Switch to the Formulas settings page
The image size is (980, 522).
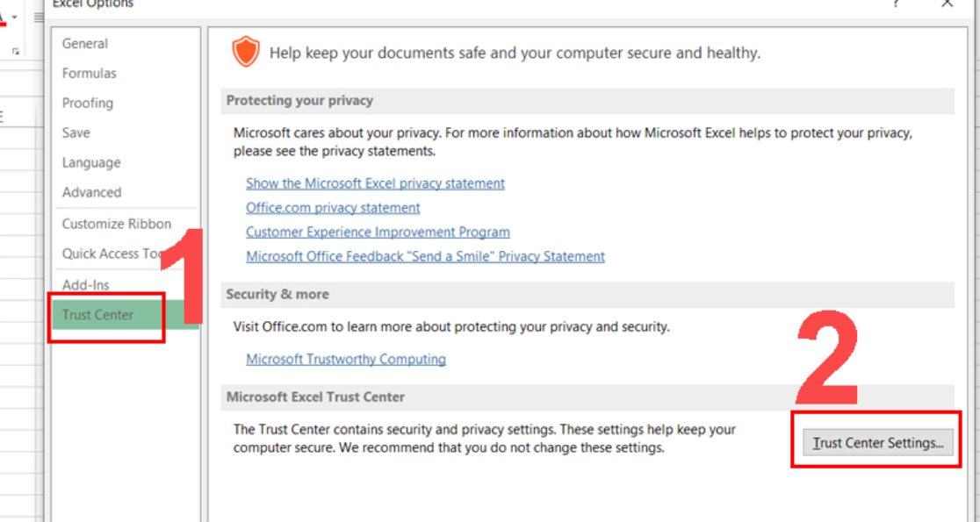pyautogui.click(x=87, y=73)
